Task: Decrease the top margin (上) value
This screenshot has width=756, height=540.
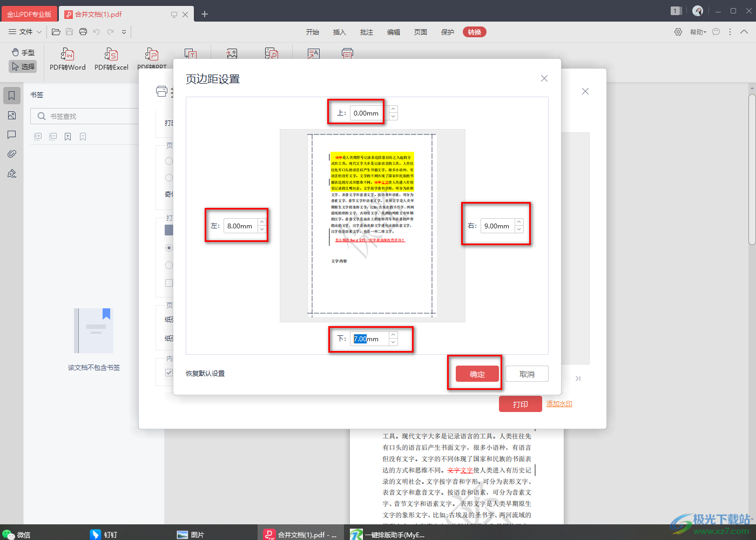Action: (x=393, y=117)
